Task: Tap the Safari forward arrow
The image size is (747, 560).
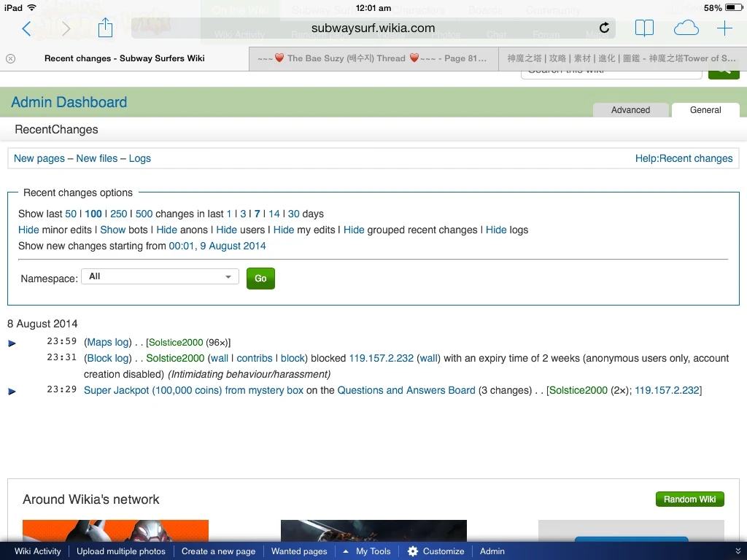Action: pyautogui.click(x=66, y=28)
